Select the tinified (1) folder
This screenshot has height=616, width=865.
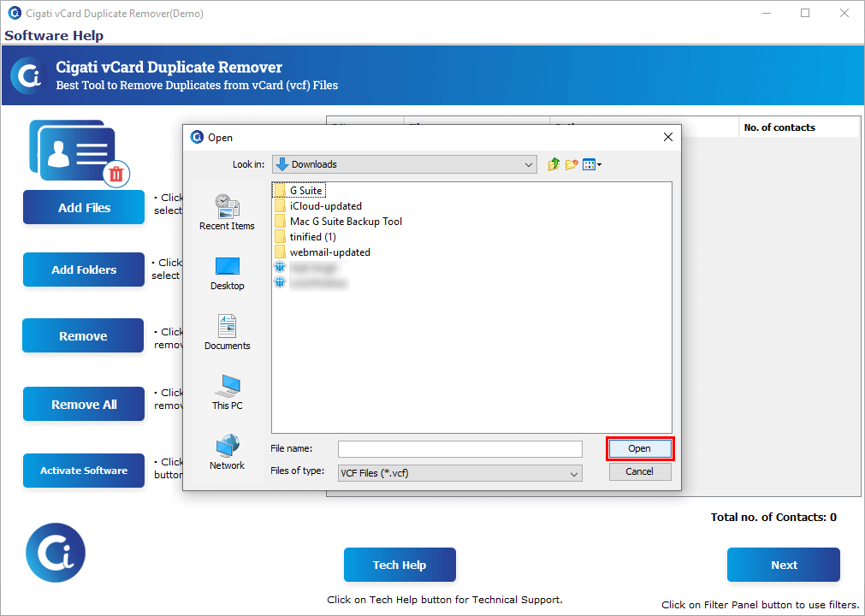(x=305, y=237)
